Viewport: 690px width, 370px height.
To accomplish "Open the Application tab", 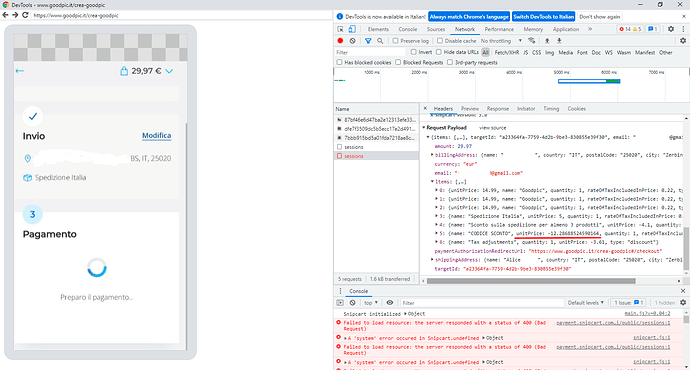I will coord(566,29).
